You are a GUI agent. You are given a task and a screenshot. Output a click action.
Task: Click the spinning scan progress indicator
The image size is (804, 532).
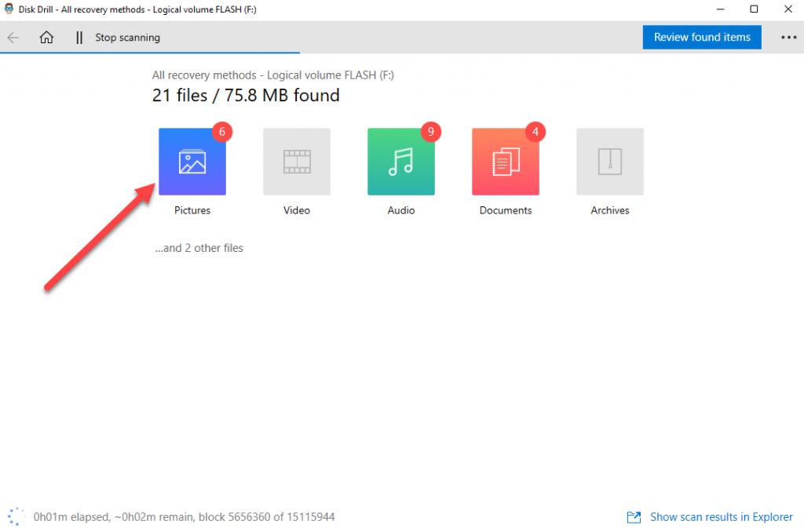tap(16, 517)
